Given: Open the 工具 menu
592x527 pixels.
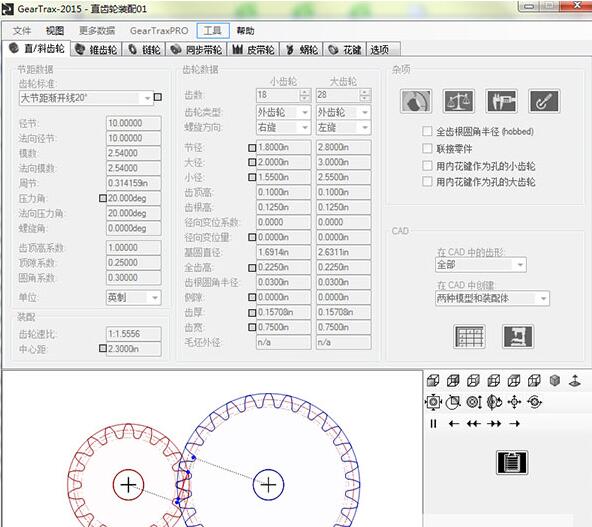Looking at the screenshot, I should [213, 30].
